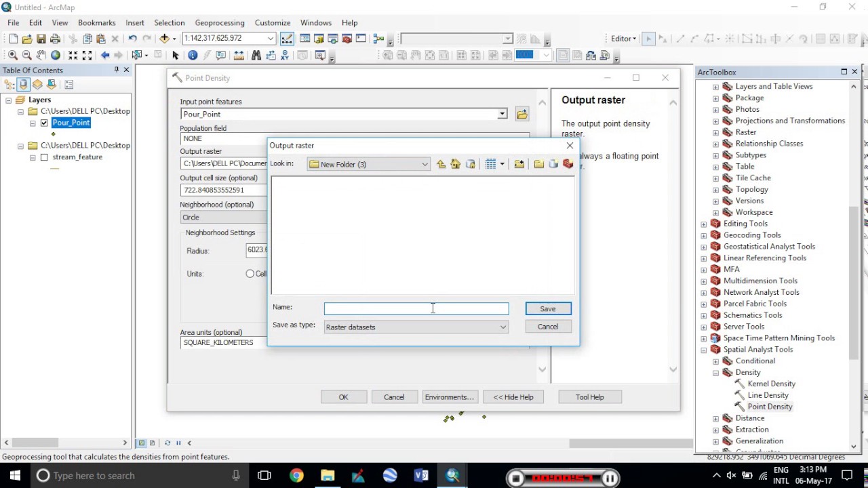Viewport: 868px width, 488px height.
Task: Open the view mode grid icon in Output raster dialog
Action: (x=491, y=164)
